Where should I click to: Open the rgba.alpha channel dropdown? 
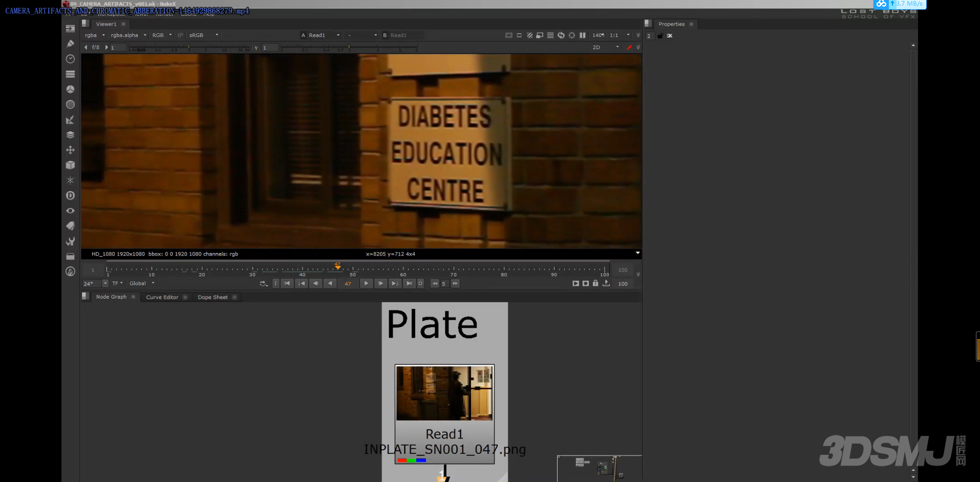(x=129, y=35)
